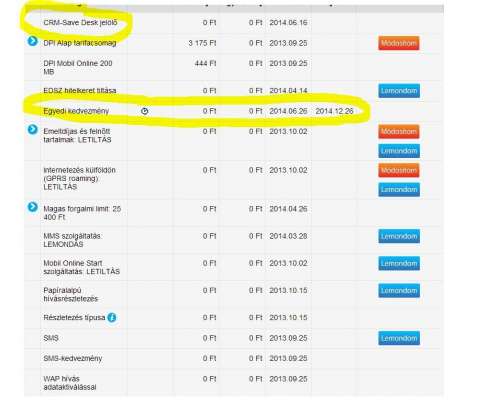Expand the DPI Alap tarifacsomag row arrow
Image resolution: width=500 pixels, height=408 pixels.
click(x=32, y=41)
